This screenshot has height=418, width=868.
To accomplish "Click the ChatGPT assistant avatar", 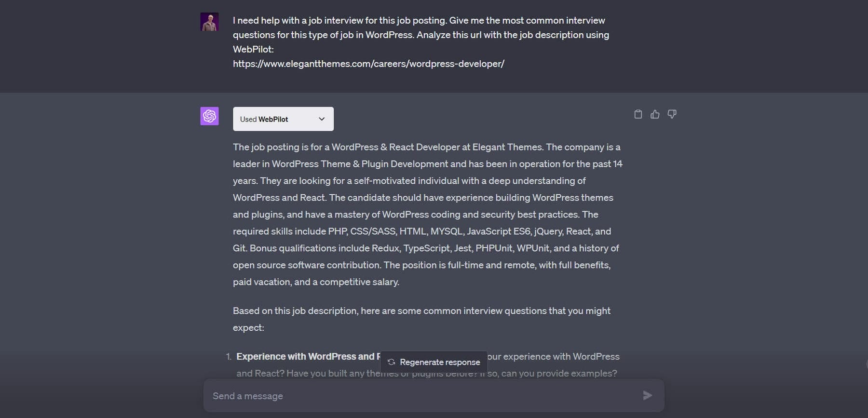I will coord(209,116).
